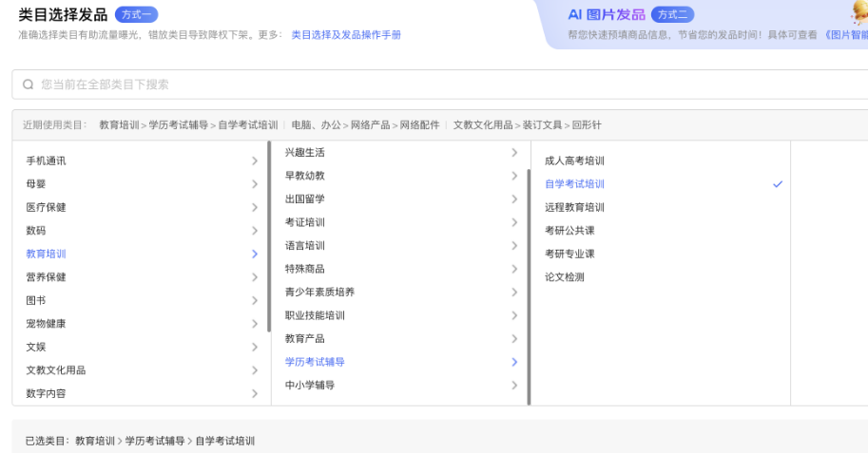The image size is (868, 453).
Task: Select 考研公共课 category
Action: pos(569,231)
